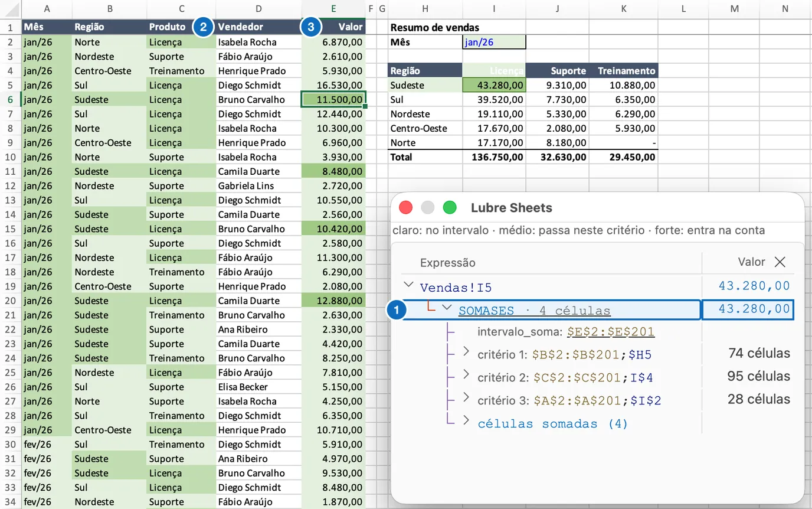Select column B header
The height and width of the screenshot is (509, 812).
110,8
